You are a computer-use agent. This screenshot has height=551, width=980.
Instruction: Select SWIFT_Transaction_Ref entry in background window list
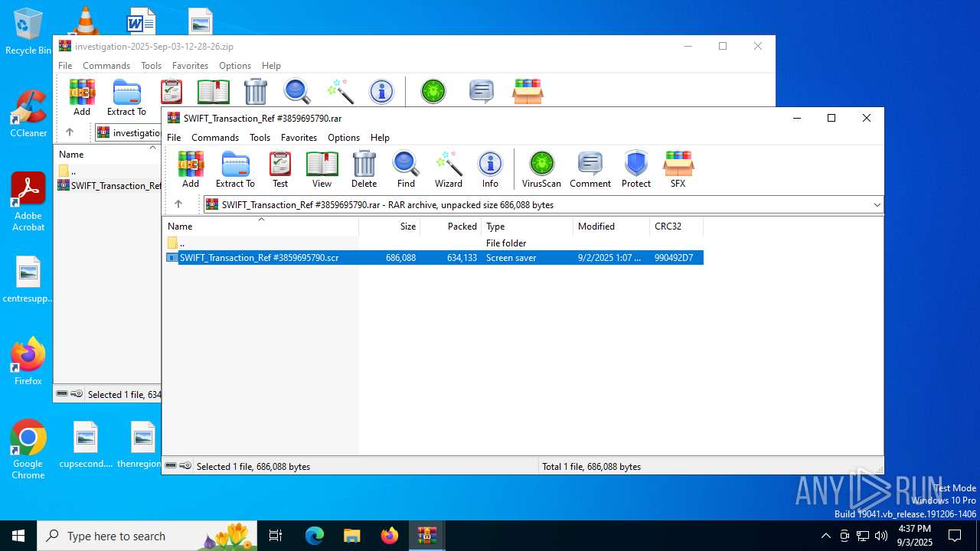pos(109,186)
